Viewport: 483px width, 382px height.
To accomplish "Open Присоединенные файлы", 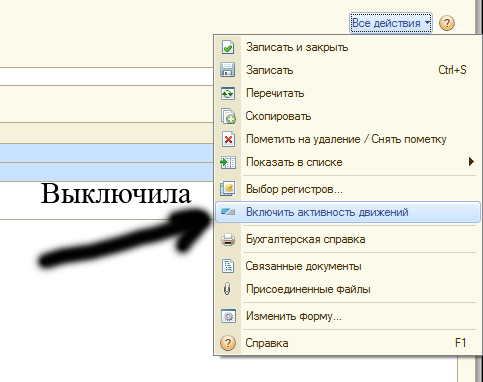I will click(347, 289).
